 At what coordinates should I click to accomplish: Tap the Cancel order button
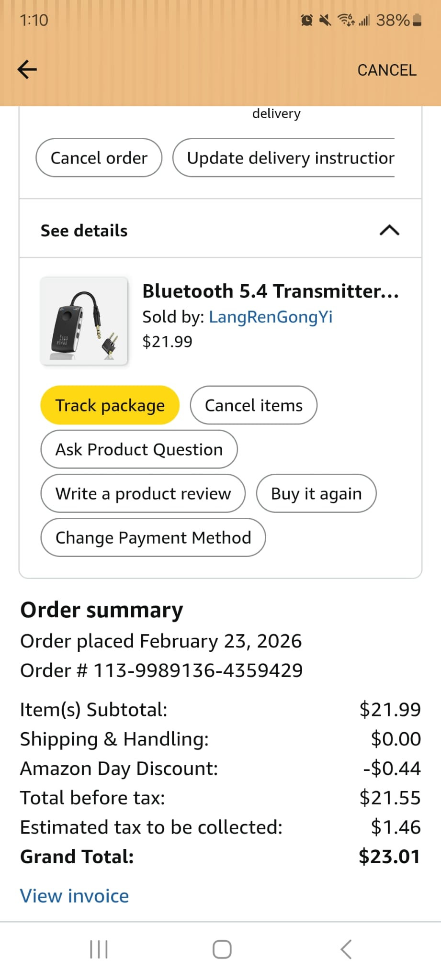[x=99, y=158]
